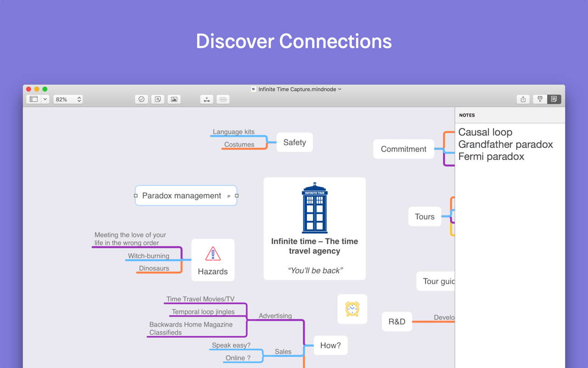This screenshot has height=368, width=588.
Task: Select the Hazards node on the canvas
Action: click(x=213, y=260)
